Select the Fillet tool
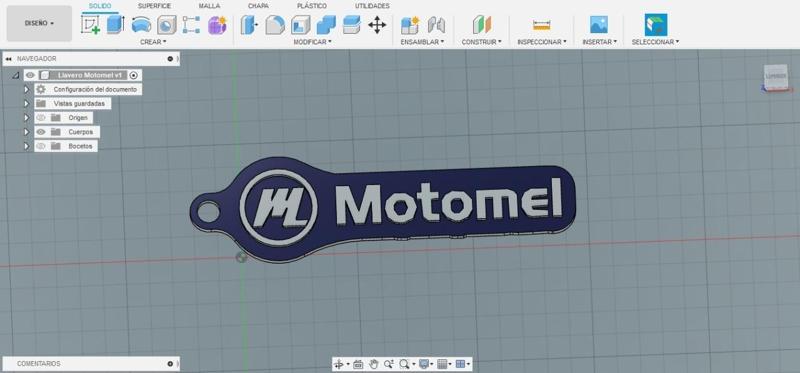The height and width of the screenshot is (373, 800). (x=275, y=24)
